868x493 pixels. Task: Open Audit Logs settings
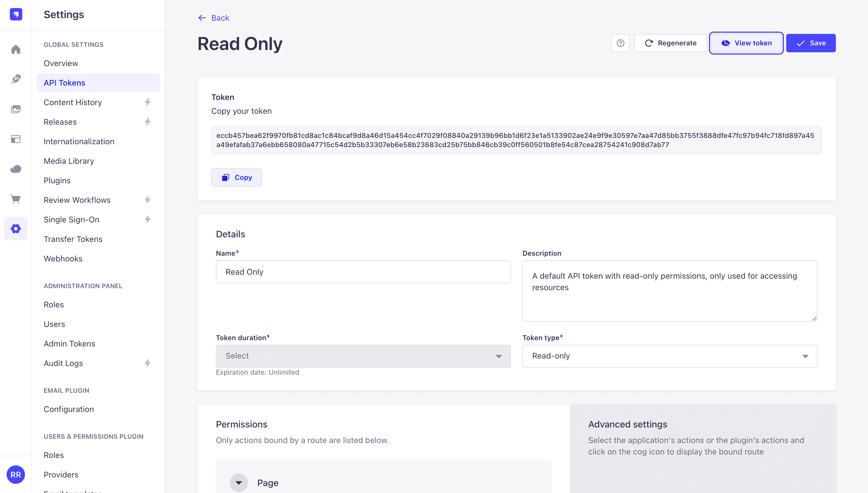pyautogui.click(x=98, y=363)
